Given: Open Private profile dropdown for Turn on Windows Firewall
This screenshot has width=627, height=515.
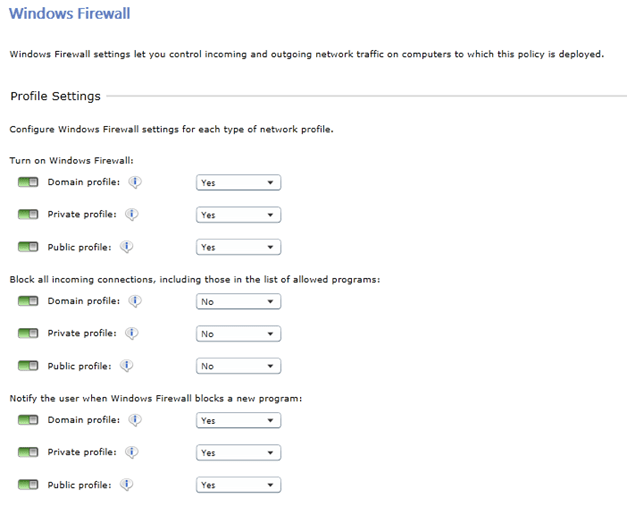Looking at the screenshot, I should (238, 215).
